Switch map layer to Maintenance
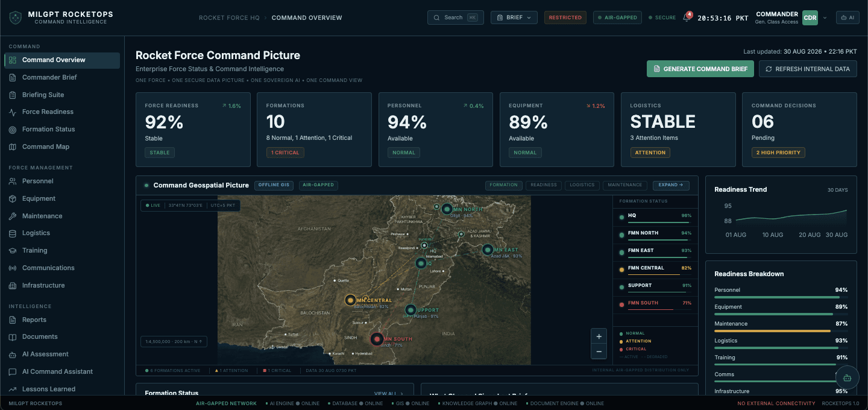Viewport: 868px width, 410px height. [625, 185]
